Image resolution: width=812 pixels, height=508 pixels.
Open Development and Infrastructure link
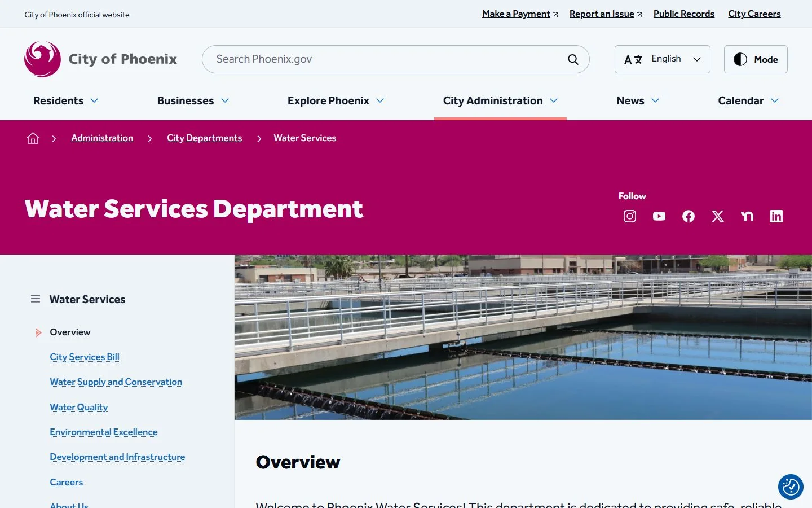coord(117,457)
